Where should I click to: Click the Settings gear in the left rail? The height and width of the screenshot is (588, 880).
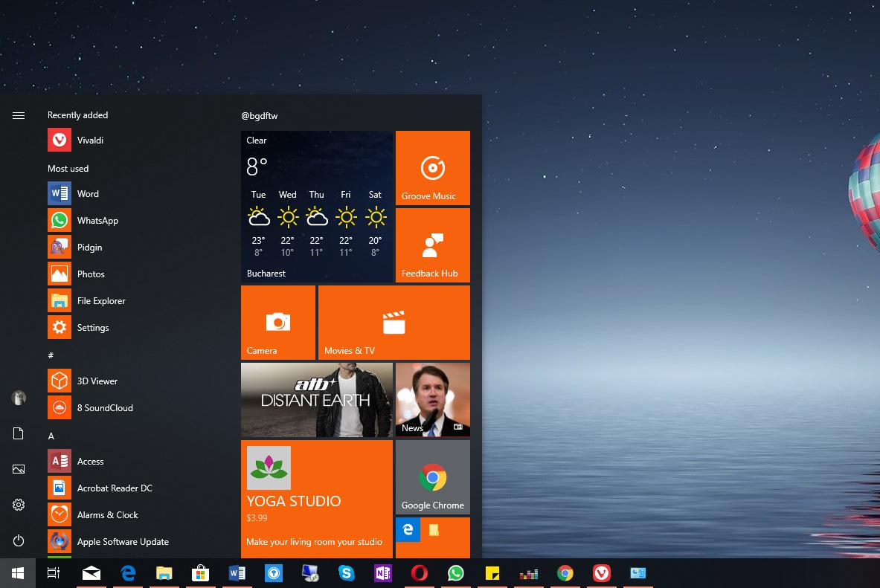19,505
